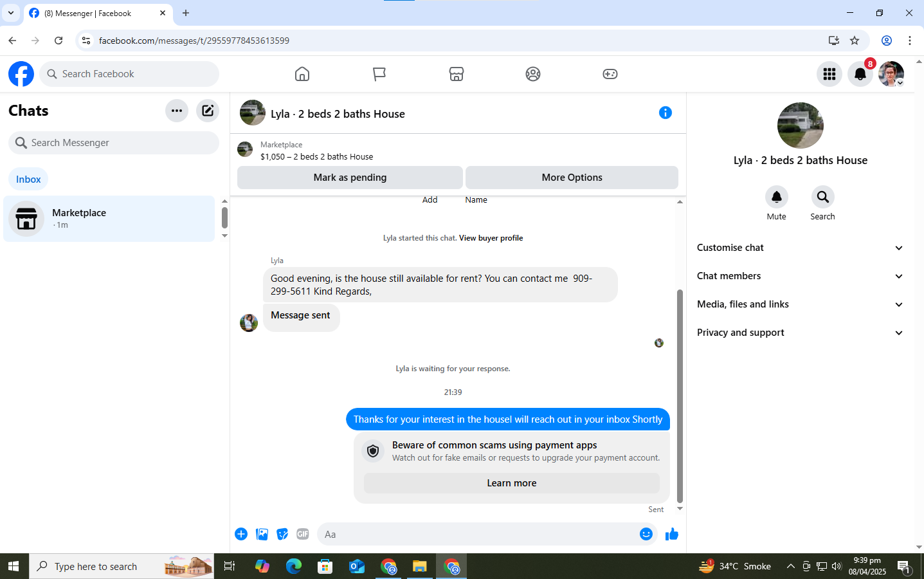The width and height of the screenshot is (924, 579).
Task: Open the emoji picker smiley icon
Action: click(646, 534)
